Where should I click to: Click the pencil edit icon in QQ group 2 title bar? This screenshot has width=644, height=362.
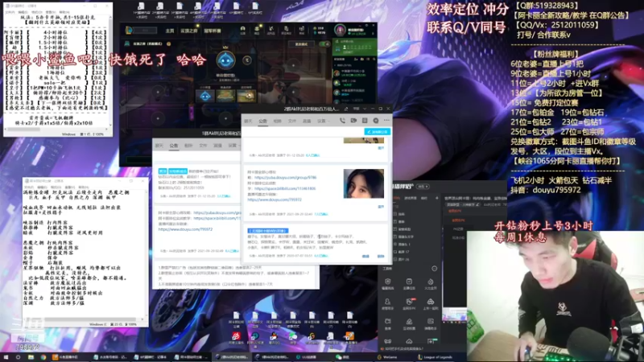click(346, 109)
